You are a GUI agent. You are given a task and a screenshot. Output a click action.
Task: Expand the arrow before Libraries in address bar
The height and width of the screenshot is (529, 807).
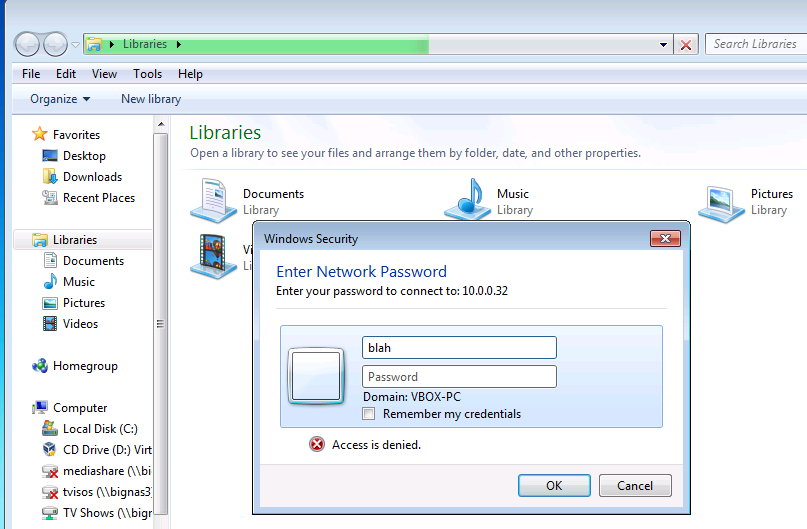point(112,44)
